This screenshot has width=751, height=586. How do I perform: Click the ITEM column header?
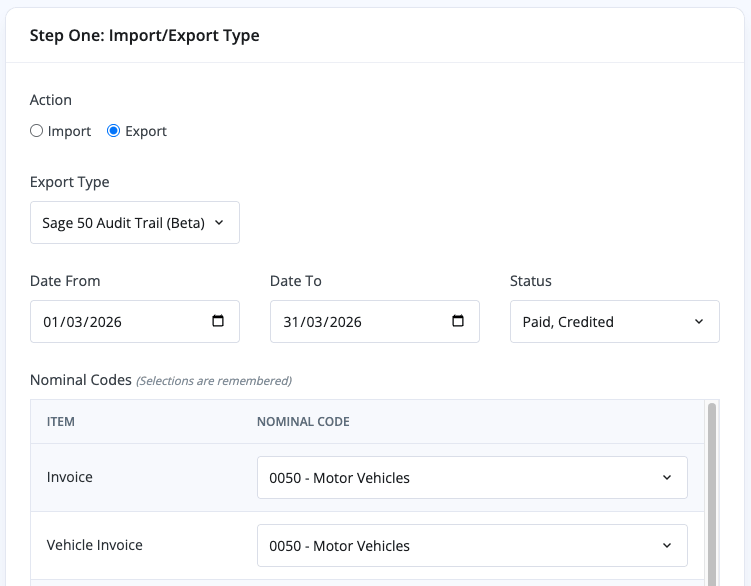61,422
